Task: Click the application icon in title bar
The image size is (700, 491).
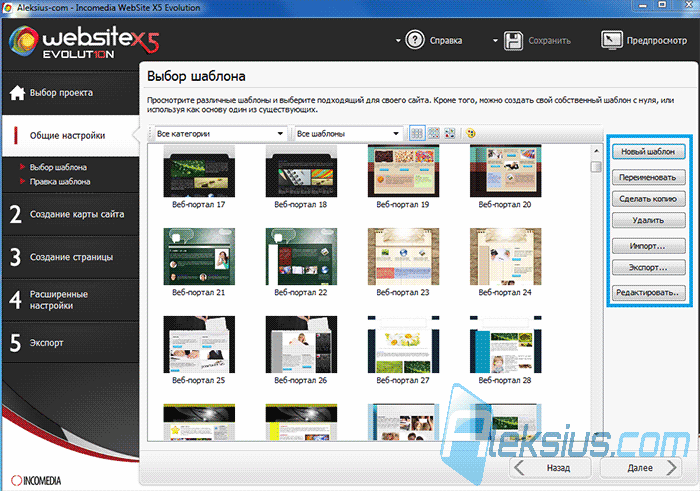Action: click(7, 8)
